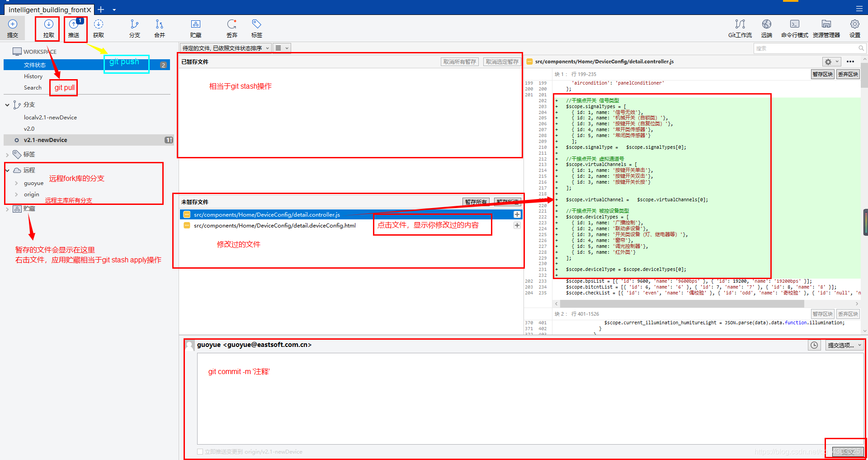
Task: Click the 贮藏 stash toolbar icon
Action: pyautogui.click(x=196, y=28)
